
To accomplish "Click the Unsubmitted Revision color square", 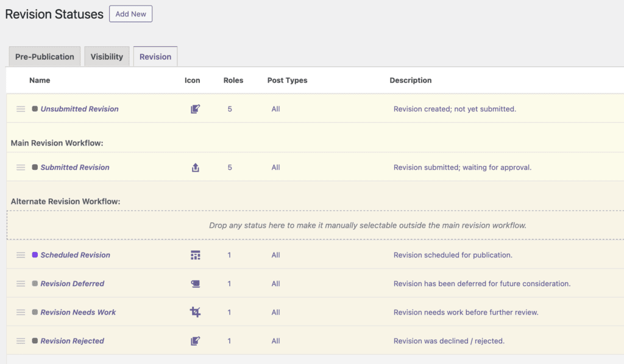I will (x=35, y=109).
